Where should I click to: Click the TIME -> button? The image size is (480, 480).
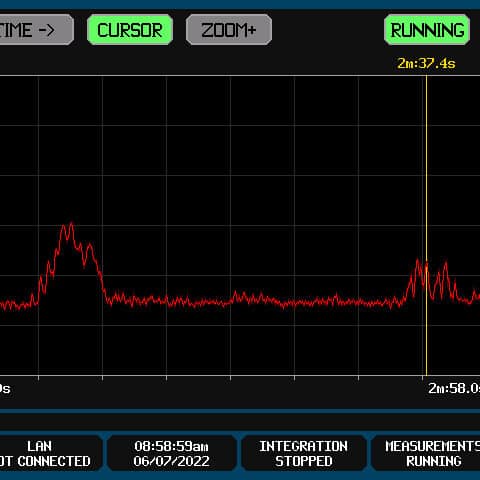click(36, 30)
